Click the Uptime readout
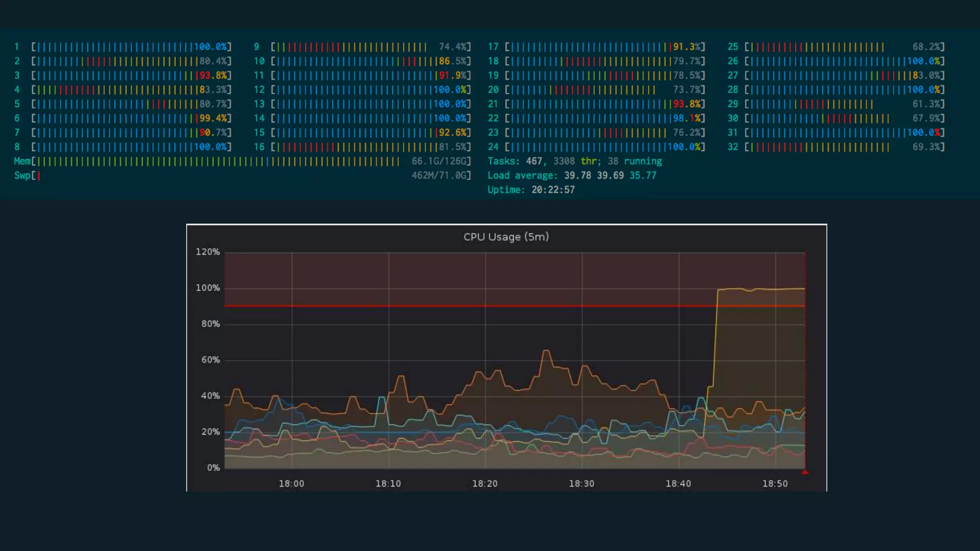Screen dimensions: 980x551 [531, 190]
